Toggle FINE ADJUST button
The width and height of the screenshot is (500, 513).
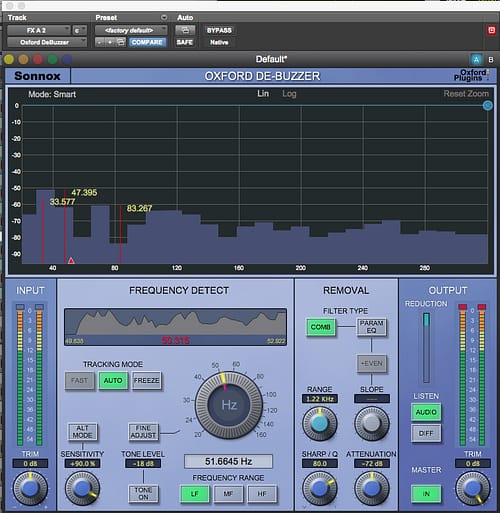coord(143,432)
